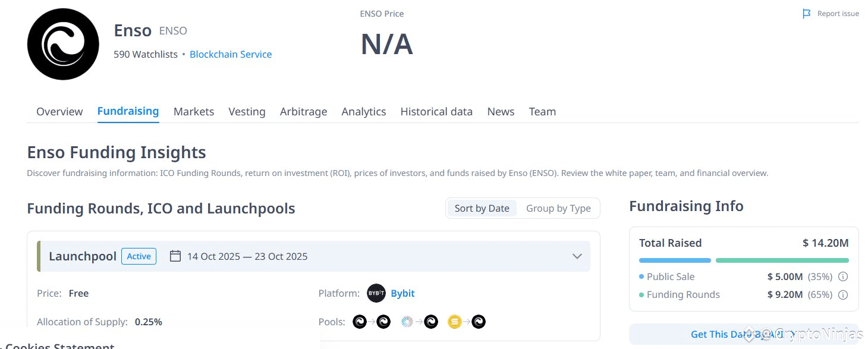
Task: Switch to Group by Type view
Action: [558, 208]
